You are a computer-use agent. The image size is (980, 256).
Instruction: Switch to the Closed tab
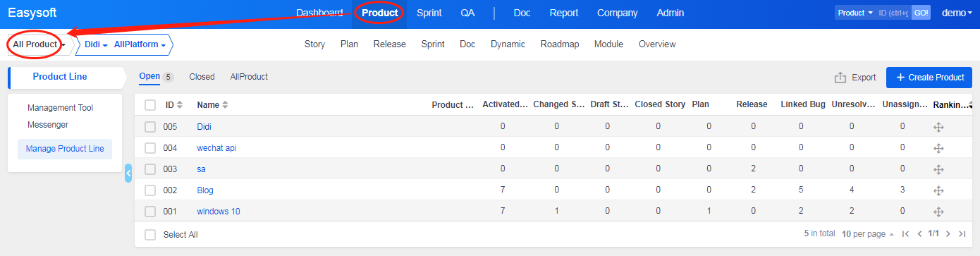click(x=202, y=77)
